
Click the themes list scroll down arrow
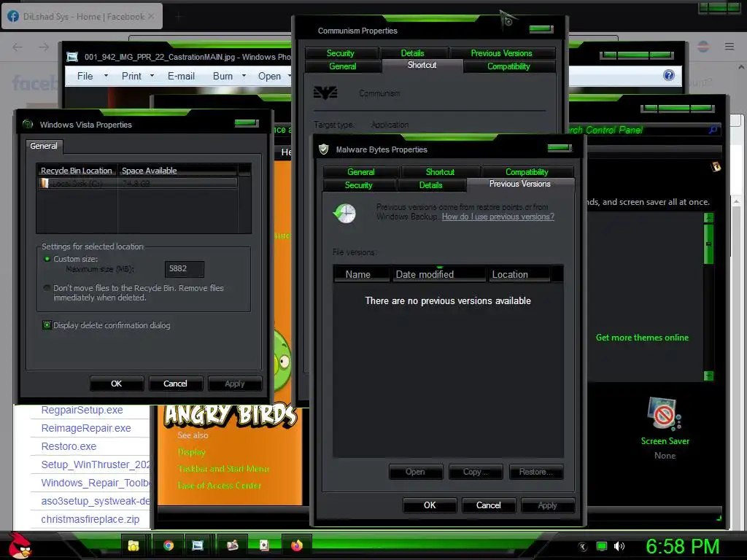708,376
